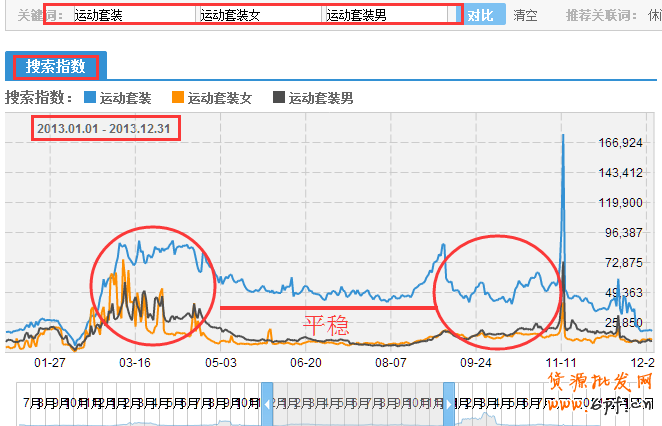Toggle the 运动套装 series legend label
This screenshot has height=426, width=662.
click(x=125, y=98)
